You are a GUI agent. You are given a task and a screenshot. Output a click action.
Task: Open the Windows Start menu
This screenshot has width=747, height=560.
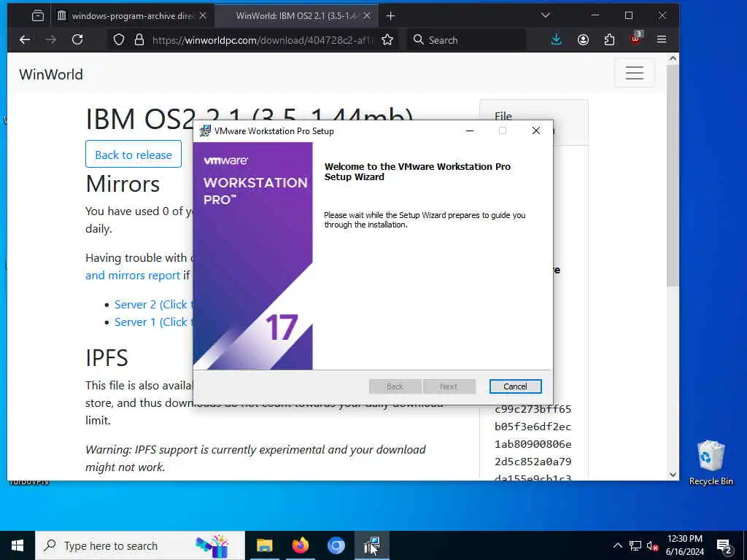(x=18, y=545)
